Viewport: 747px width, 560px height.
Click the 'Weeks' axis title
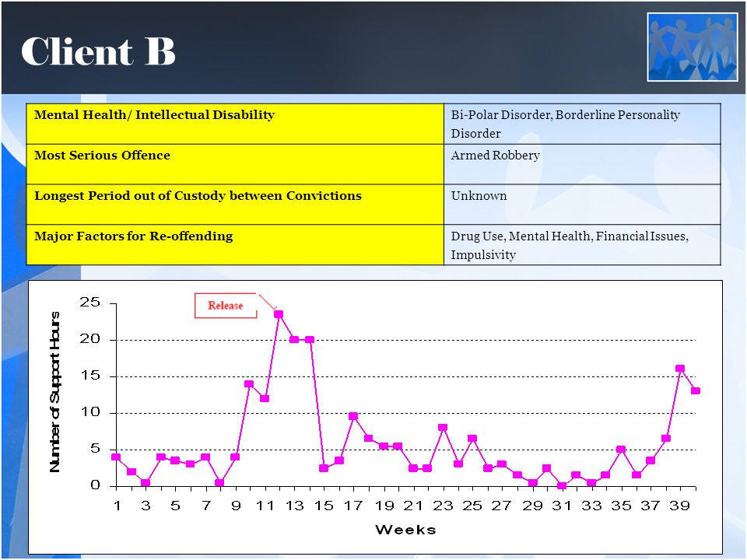pos(405,530)
